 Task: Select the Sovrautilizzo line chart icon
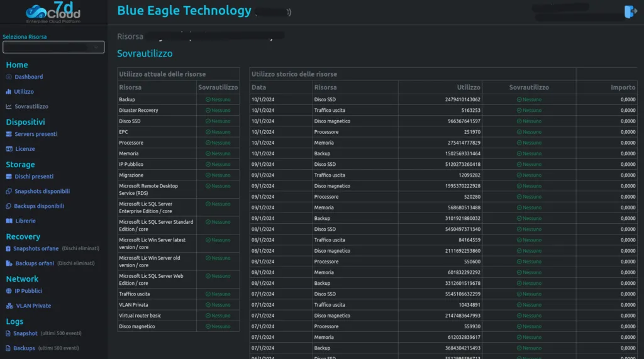pos(9,106)
